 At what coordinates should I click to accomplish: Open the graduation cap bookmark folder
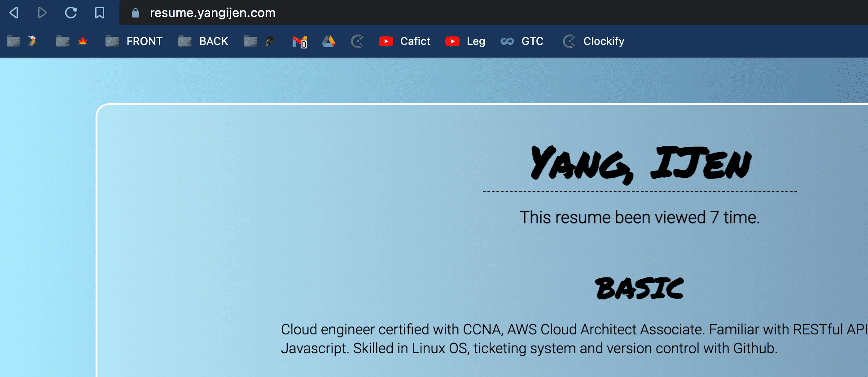pyautogui.click(x=259, y=41)
